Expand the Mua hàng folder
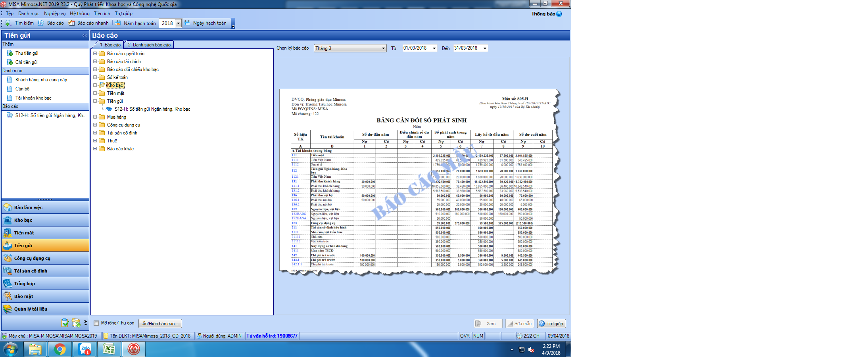Viewport: 868px width, 357px height. 95,117
